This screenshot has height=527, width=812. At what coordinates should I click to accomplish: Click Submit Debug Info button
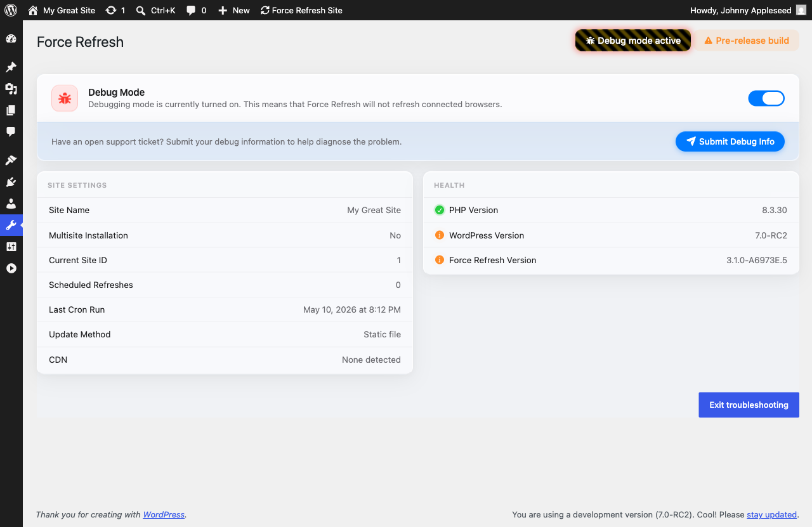pos(730,141)
